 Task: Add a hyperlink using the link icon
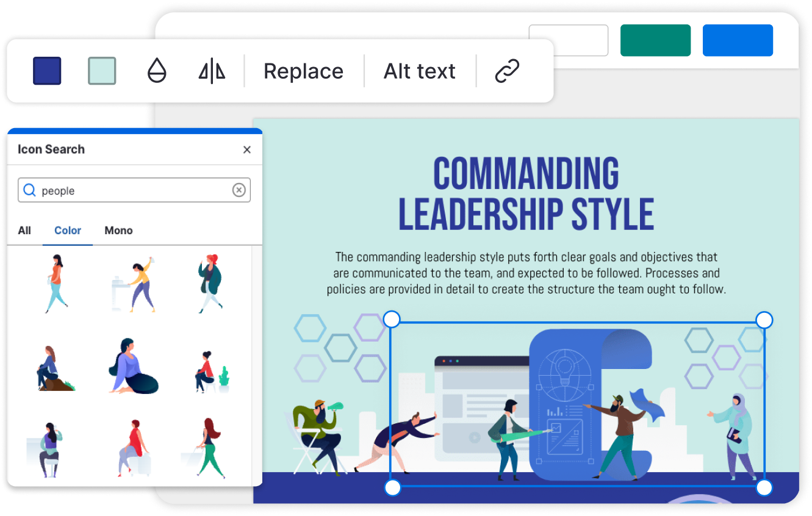(x=507, y=71)
